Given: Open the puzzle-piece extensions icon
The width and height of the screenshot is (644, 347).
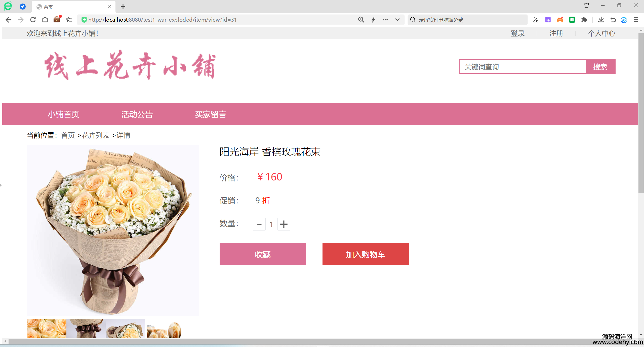Looking at the screenshot, I should click(x=584, y=20).
